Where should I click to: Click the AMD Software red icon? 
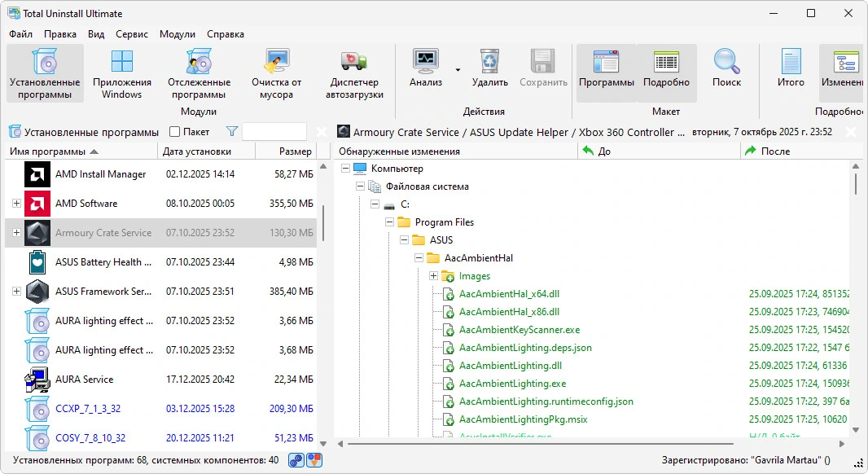37,204
